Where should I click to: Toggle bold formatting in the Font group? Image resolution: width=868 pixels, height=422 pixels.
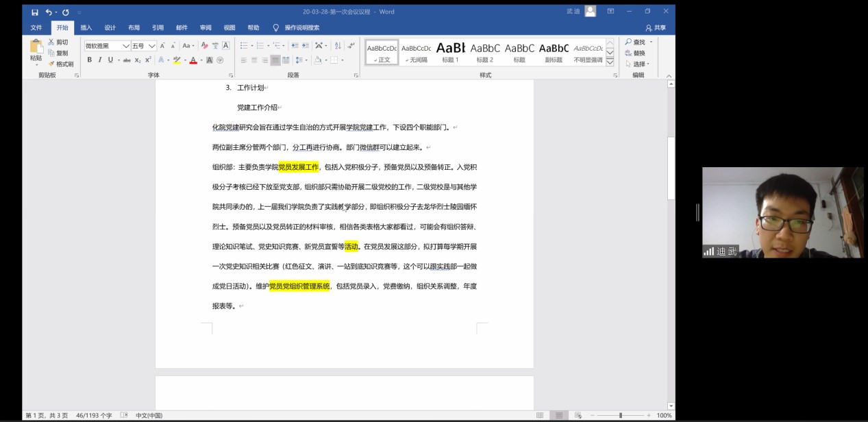(x=90, y=60)
